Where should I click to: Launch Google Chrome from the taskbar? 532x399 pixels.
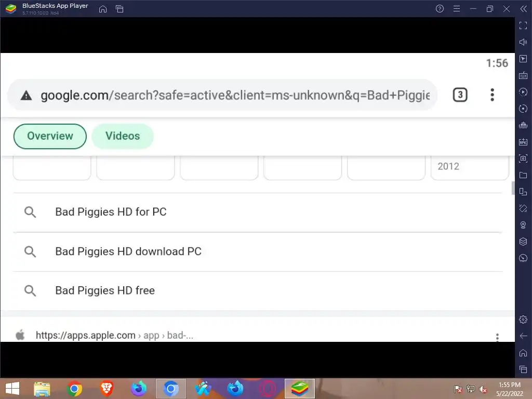(75, 389)
